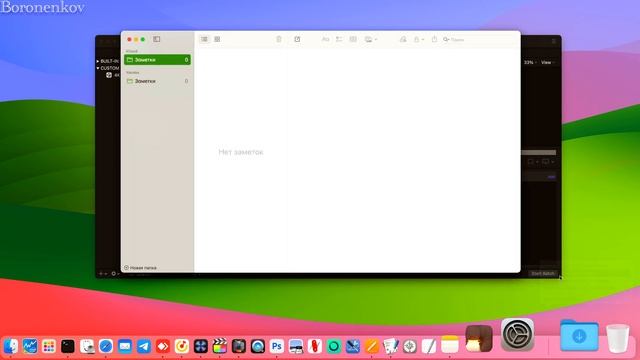Focus the Notes search field

[478, 40]
